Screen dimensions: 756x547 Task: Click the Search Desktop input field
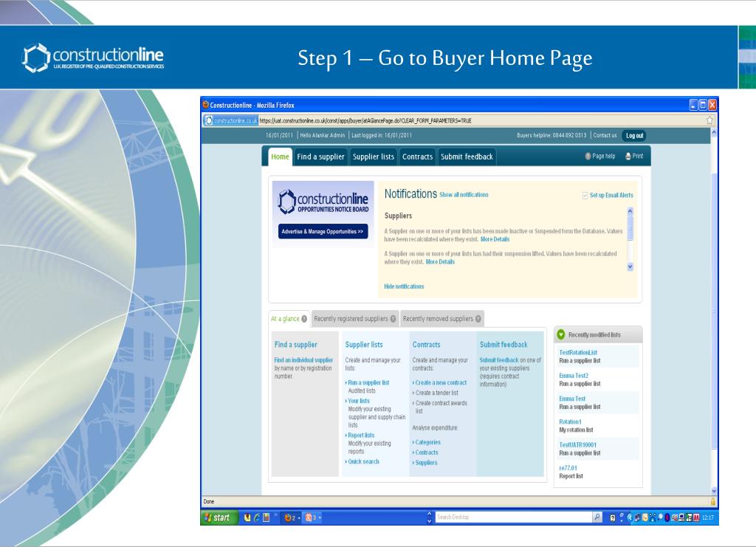coord(513,517)
